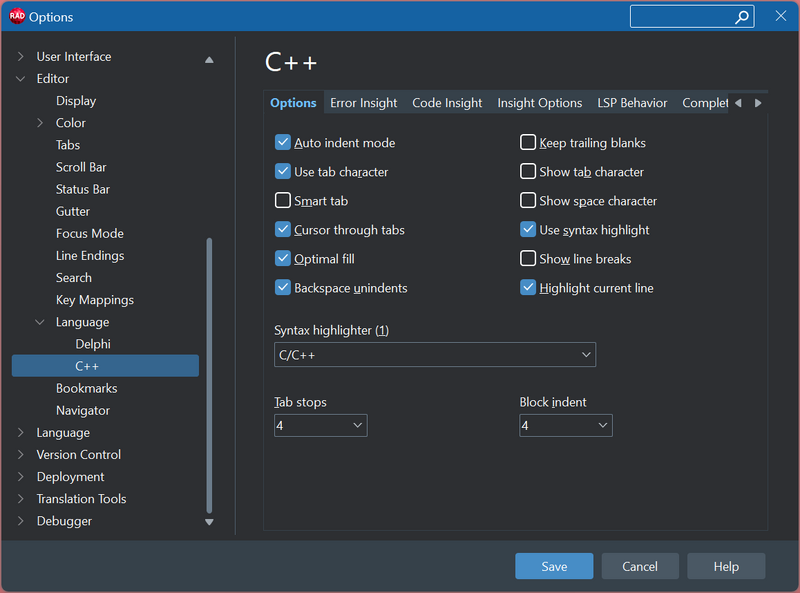Expand the Translation Tools node
Screen dimensions: 800x593
coord(20,499)
